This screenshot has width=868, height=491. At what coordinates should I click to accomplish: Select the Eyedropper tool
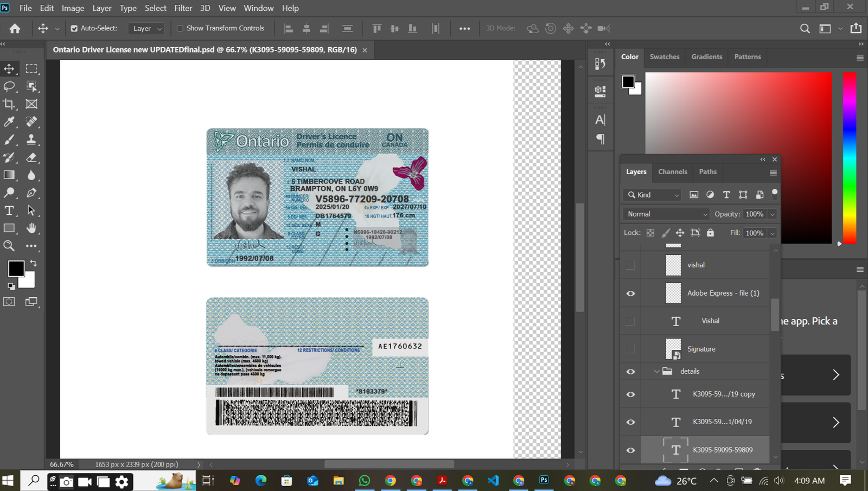[x=9, y=122]
